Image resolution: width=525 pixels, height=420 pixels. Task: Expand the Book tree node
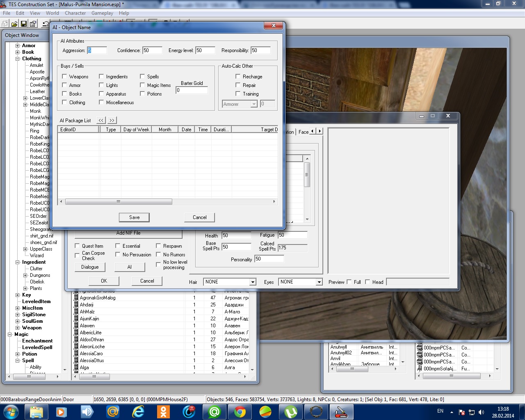coord(18,52)
